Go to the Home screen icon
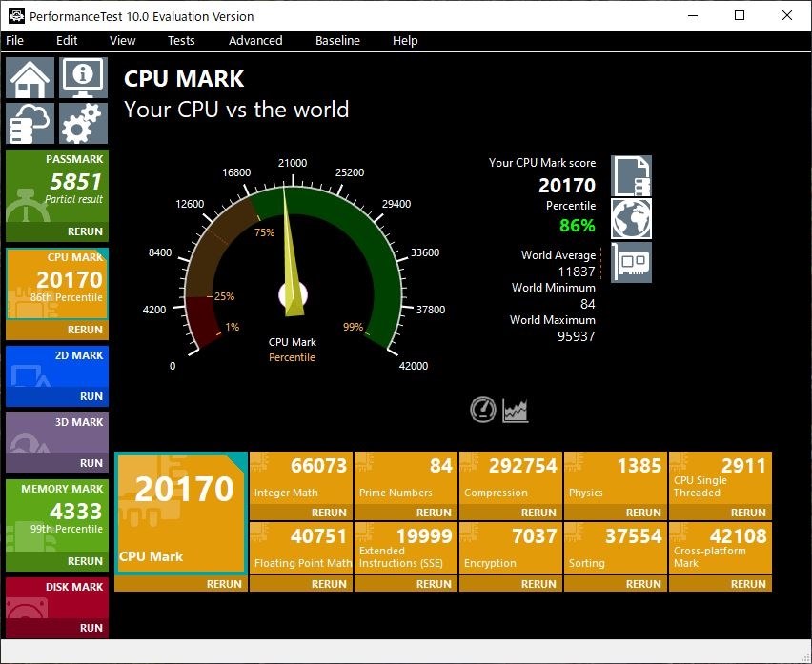 [30, 77]
